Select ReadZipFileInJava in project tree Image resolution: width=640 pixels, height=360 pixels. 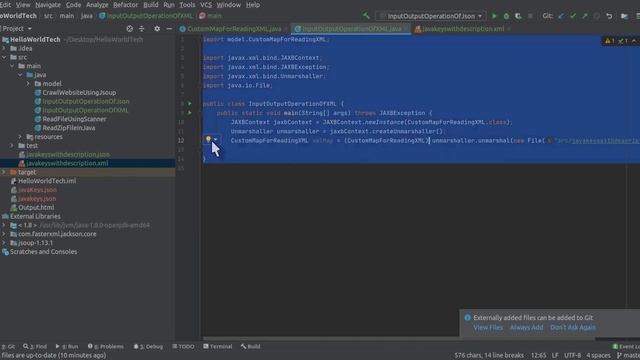click(69, 128)
